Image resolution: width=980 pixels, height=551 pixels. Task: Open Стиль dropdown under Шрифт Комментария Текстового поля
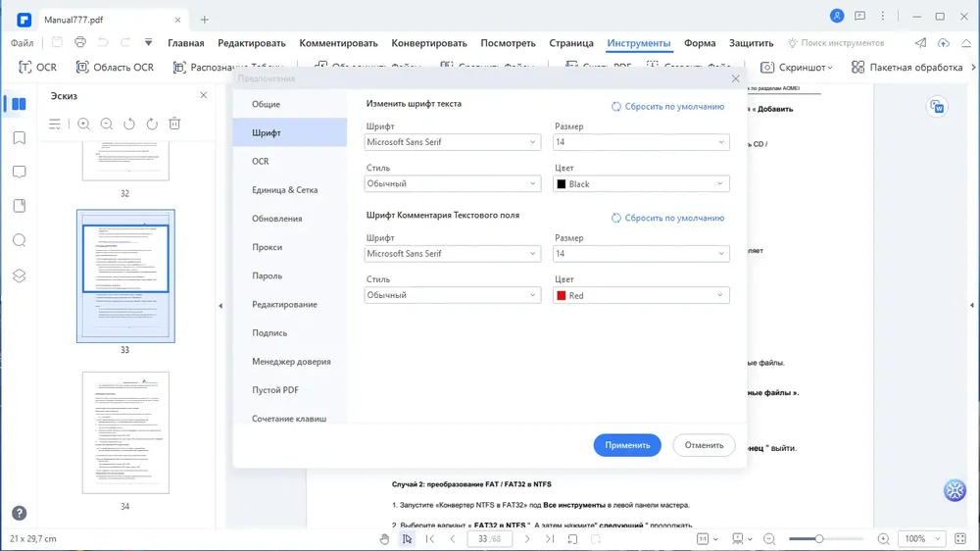click(x=453, y=295)
